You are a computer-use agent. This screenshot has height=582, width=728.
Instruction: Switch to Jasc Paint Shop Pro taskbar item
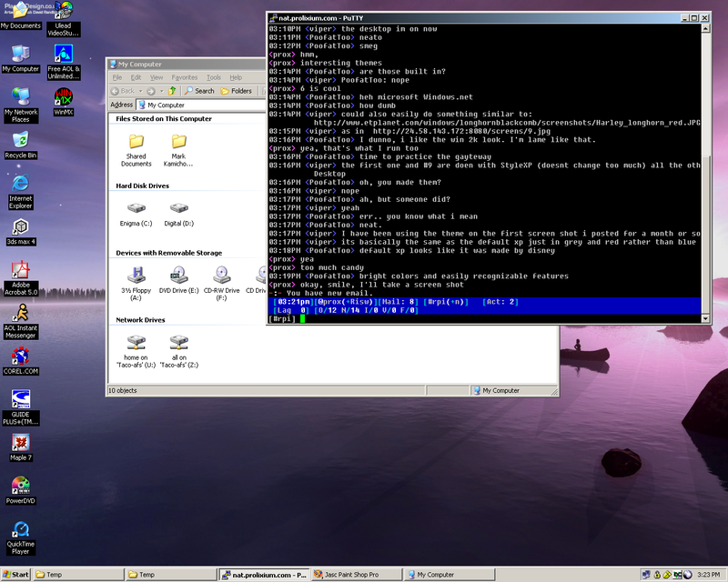pos(355,575)
